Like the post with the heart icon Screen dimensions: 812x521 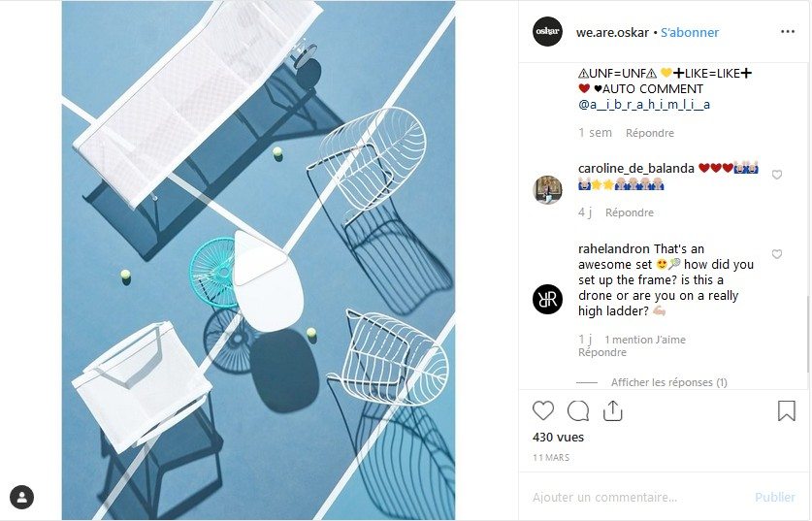coord(542,410)
